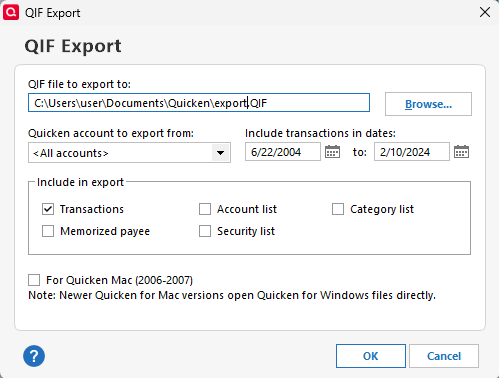499x378 pixels.
Task: Click 'Include transactions in dates:' label
Action: point(320,133)
